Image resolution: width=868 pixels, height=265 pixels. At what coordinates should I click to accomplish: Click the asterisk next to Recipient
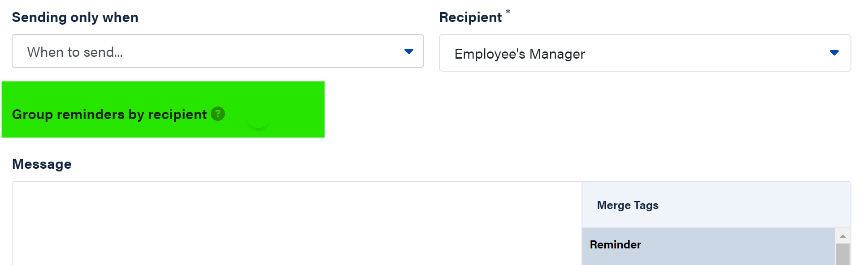tap(508, 12)
